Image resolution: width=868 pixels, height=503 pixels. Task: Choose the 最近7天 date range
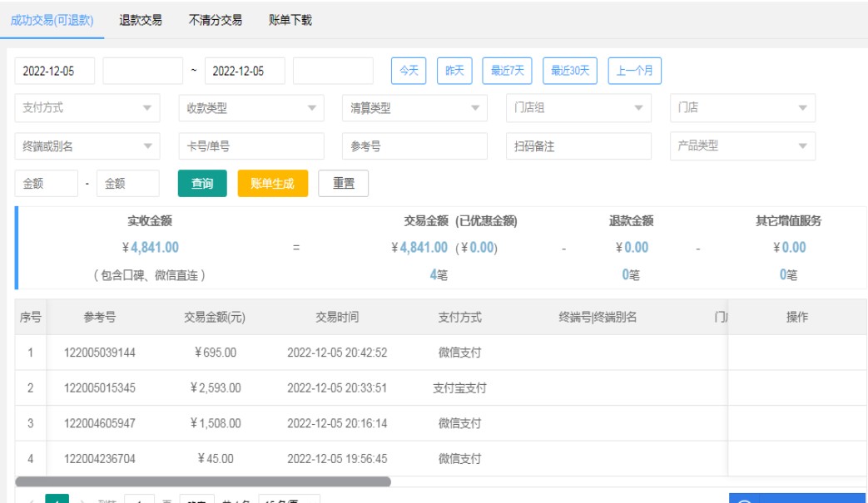click(508, 71)
